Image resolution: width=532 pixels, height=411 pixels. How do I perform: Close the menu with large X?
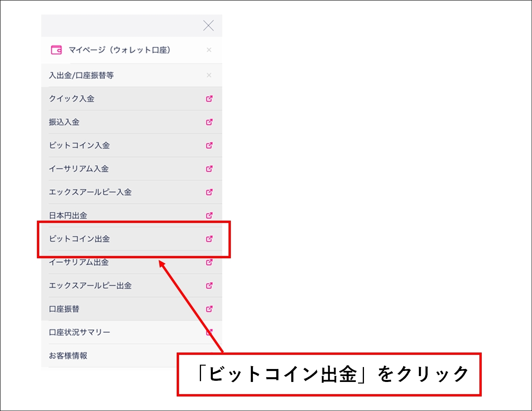(x=208, y=26)
